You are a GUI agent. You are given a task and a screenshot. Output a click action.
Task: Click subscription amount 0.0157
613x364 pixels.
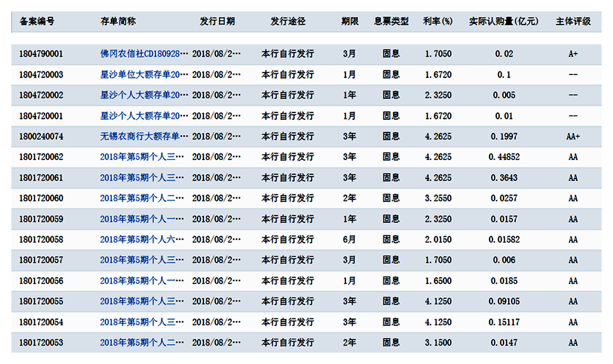(x=504, y=219)
